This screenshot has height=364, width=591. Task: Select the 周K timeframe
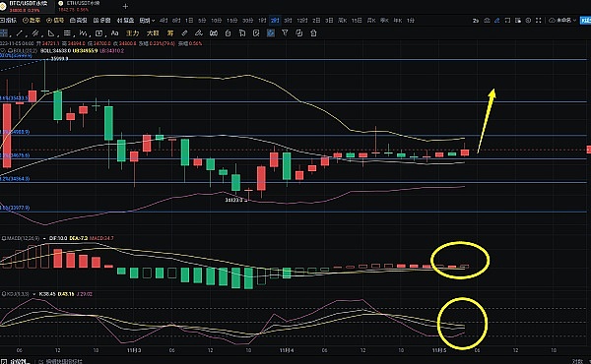(x=343, y=21)
